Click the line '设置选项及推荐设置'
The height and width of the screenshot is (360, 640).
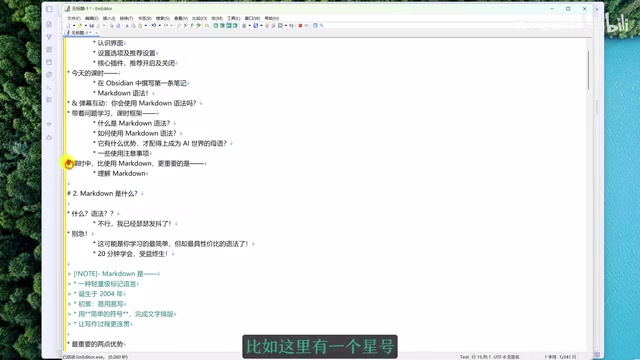pyautogui.click(x=126, y=53)
